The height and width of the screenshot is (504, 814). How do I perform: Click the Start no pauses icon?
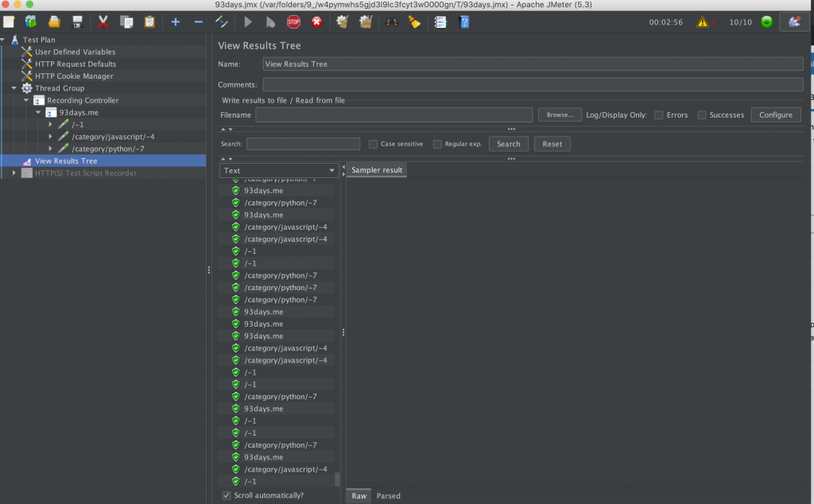[x=270, y=21]
